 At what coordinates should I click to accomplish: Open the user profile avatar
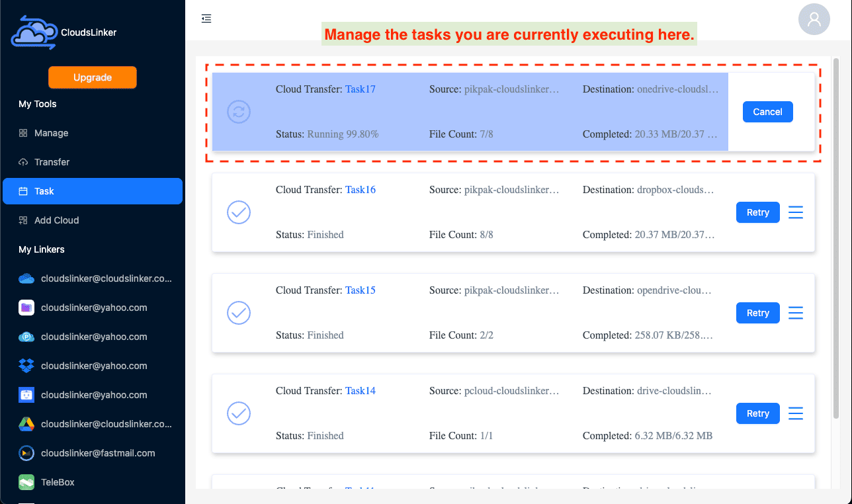coord(814,19)
